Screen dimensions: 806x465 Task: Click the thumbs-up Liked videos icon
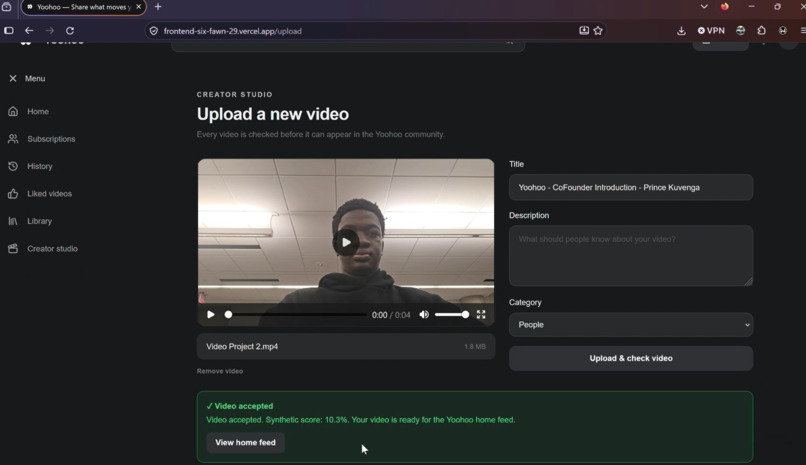tap(13, 194)
